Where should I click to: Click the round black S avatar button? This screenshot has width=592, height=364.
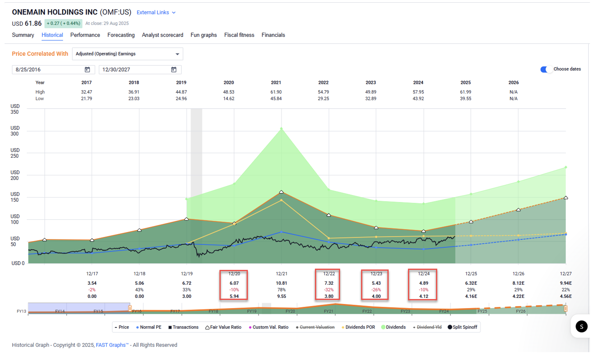coord(581,327)
